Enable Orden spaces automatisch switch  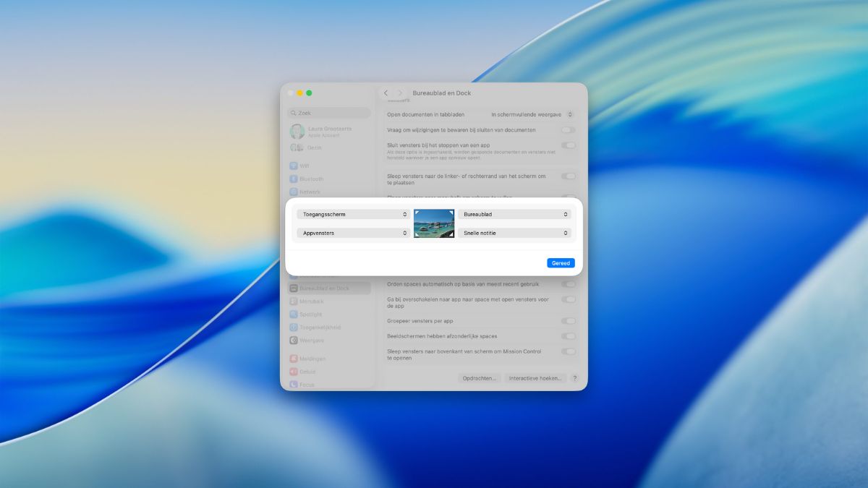pos(568,284)
